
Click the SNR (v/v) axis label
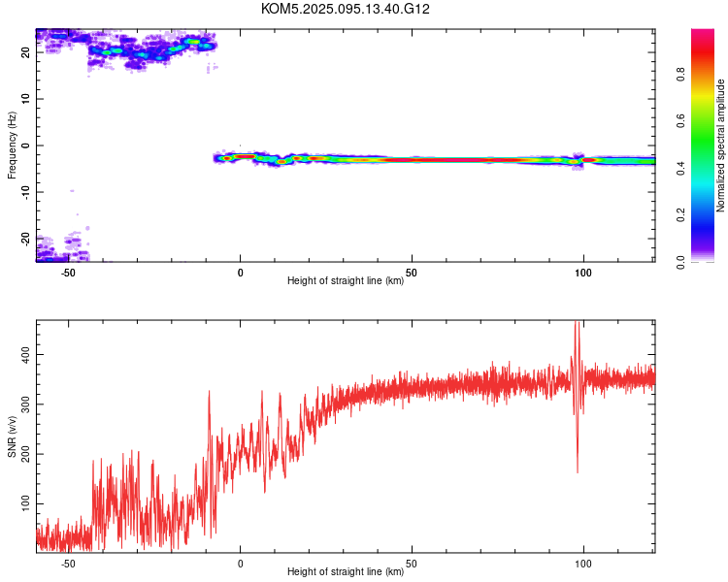12,436
